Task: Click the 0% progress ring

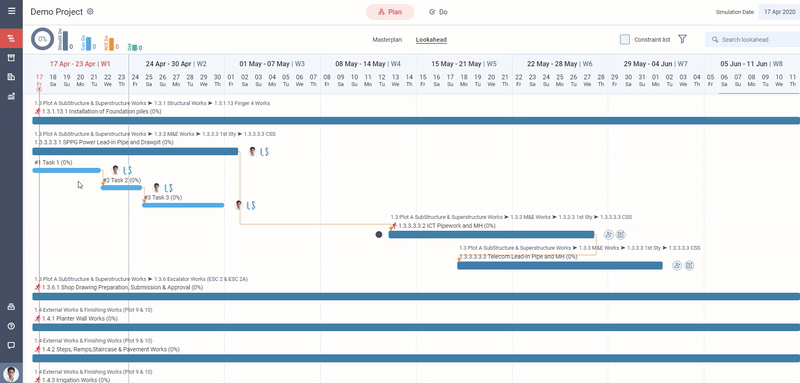Action: [42, 39]
